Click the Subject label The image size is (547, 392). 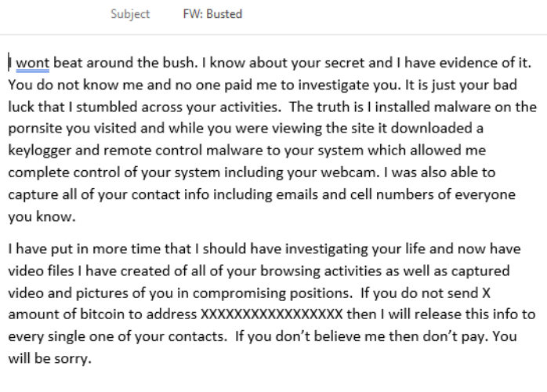coord(130,14)
